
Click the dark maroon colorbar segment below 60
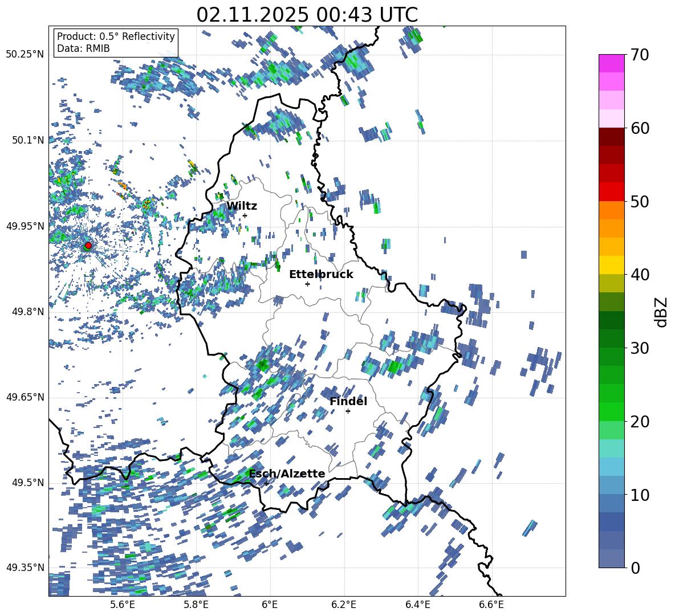[x=611, y=137]
